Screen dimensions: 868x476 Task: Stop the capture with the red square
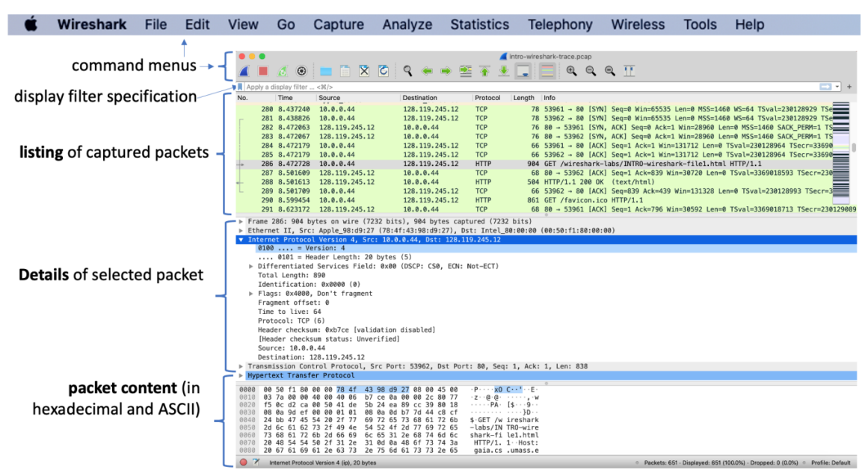pos(263,71)
